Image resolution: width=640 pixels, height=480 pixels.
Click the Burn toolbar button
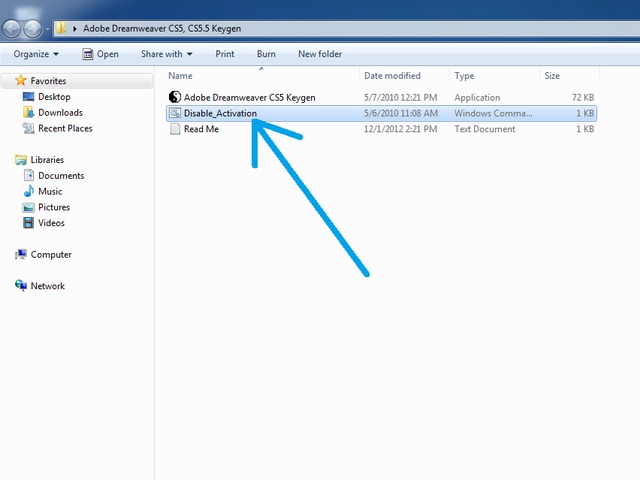(x=266, y=54)
